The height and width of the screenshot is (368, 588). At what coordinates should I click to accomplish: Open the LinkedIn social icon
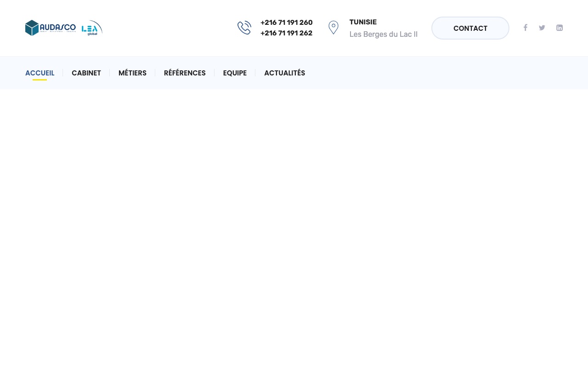click(x=560, y=28)
